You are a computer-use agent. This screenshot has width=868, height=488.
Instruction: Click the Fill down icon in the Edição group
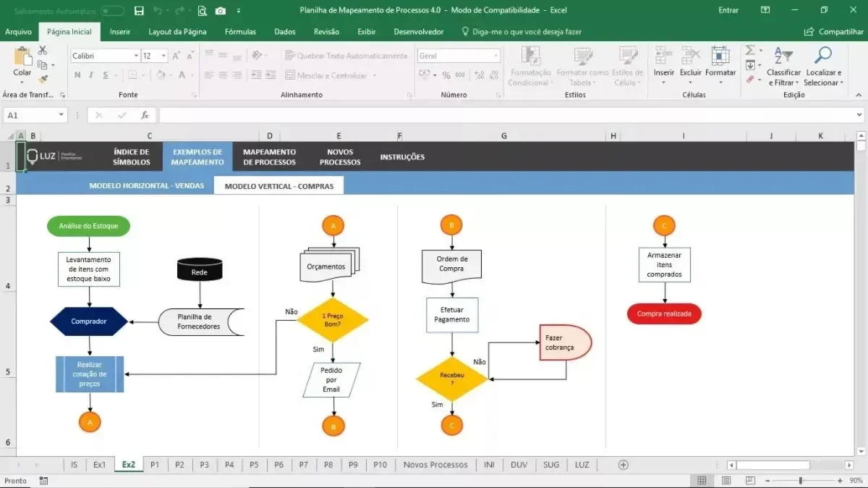(x=750, y=65)
